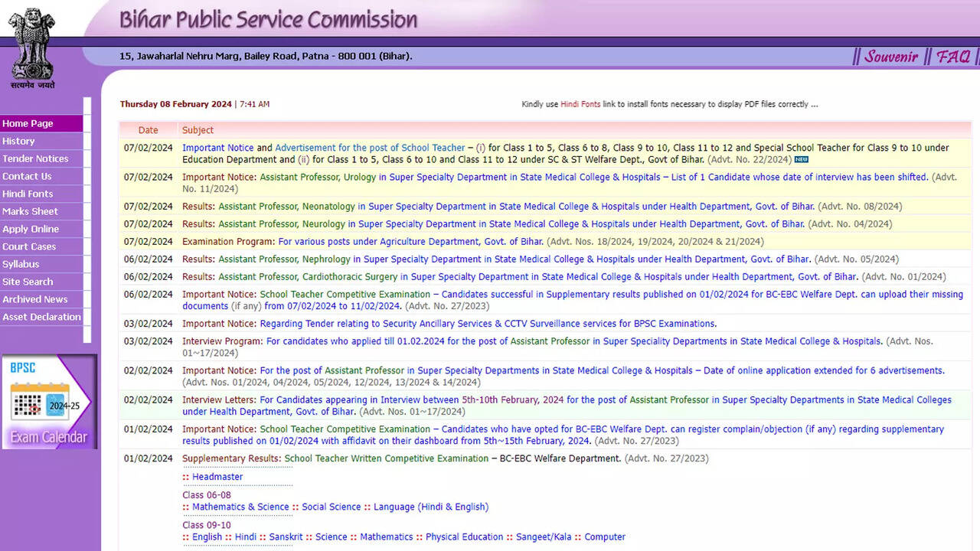Select Tender Notices in sidebar
Screen dimensions: 980x551
point(35,158)
